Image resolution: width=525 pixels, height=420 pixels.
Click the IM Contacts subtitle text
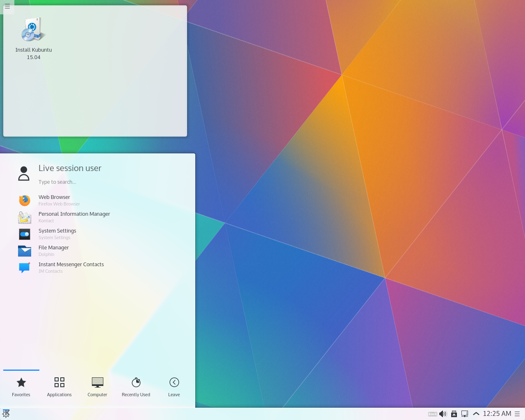50,271
